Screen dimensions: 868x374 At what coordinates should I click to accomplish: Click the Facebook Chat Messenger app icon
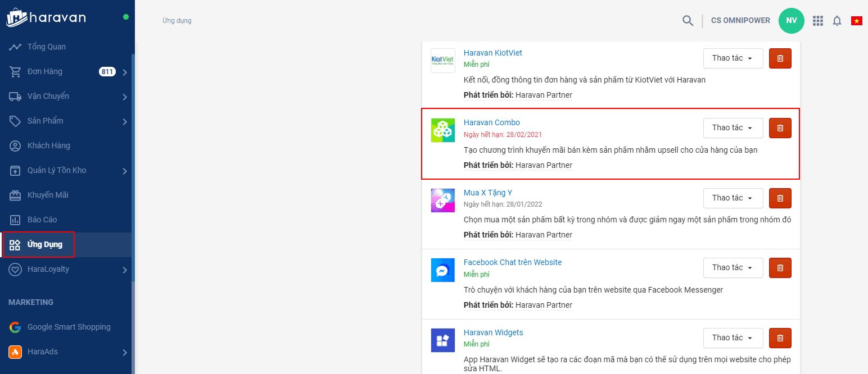[x=443, y=270]
